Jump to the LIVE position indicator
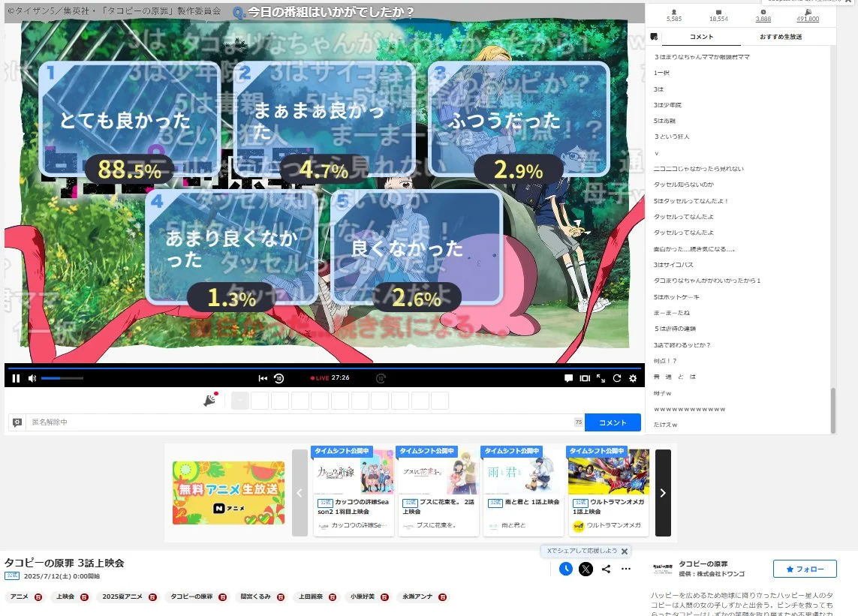 (320, 378)
